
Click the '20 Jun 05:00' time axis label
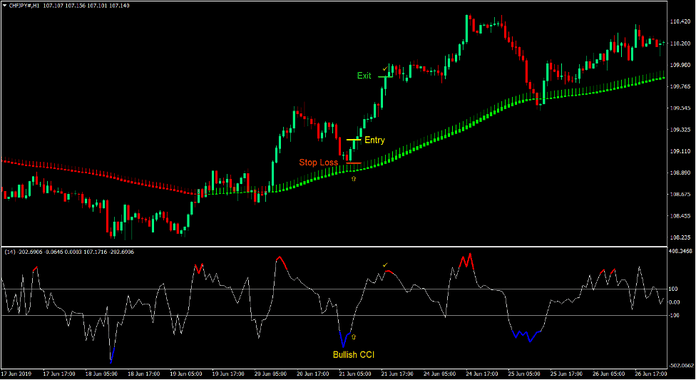pyautogui.click(x=270, y=374)
